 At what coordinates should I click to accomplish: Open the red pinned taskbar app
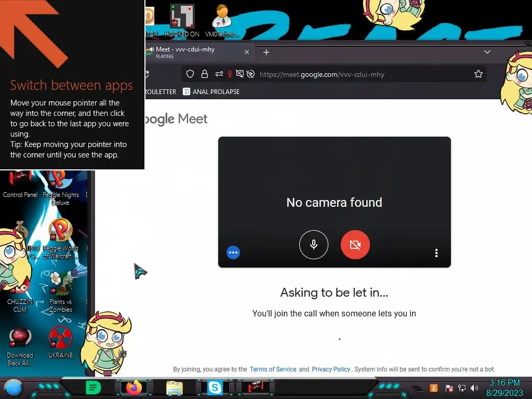pyautogui.click(x=256, y=388)
